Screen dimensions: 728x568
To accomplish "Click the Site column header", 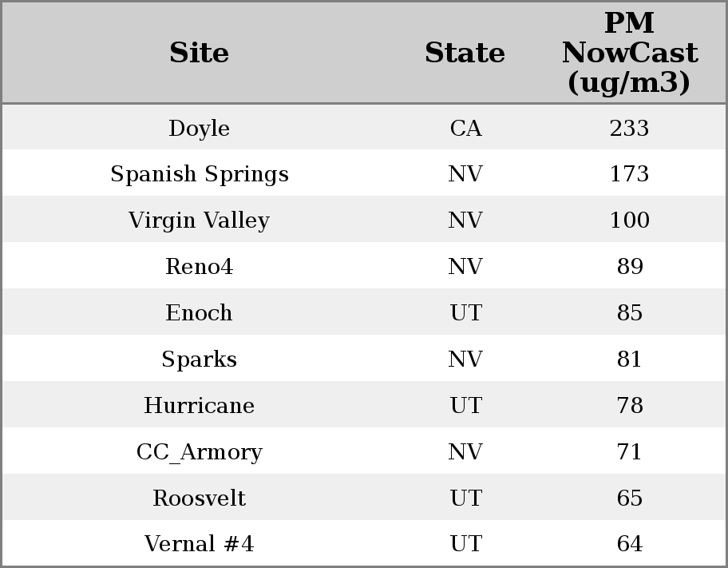I will 199,54.
